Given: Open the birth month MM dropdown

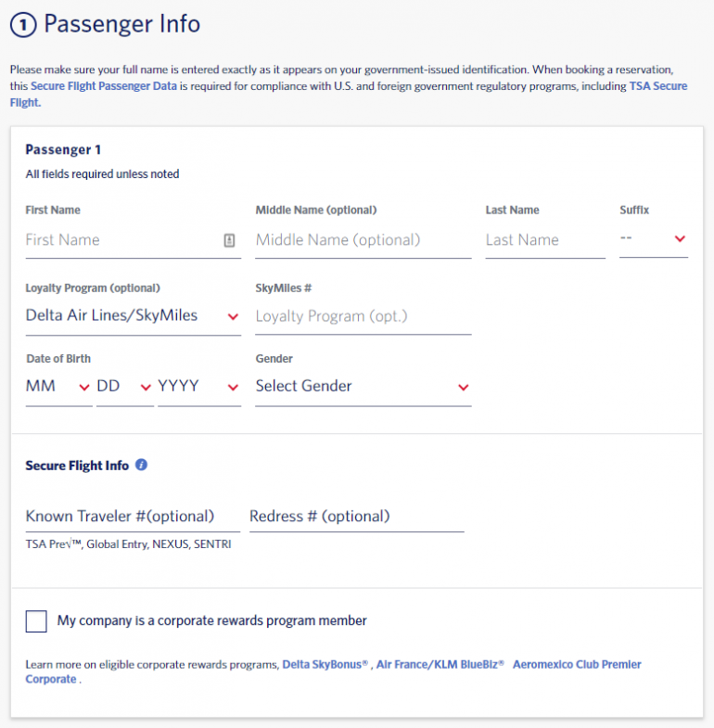Looking at the screenshot, I should (58, 387).
